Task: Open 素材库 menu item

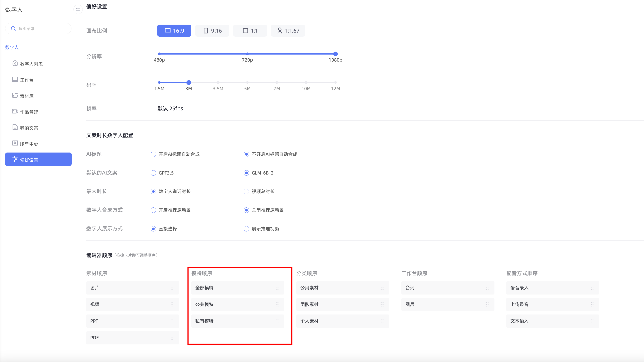Action: pyautogui.click(x=38, y=96)
